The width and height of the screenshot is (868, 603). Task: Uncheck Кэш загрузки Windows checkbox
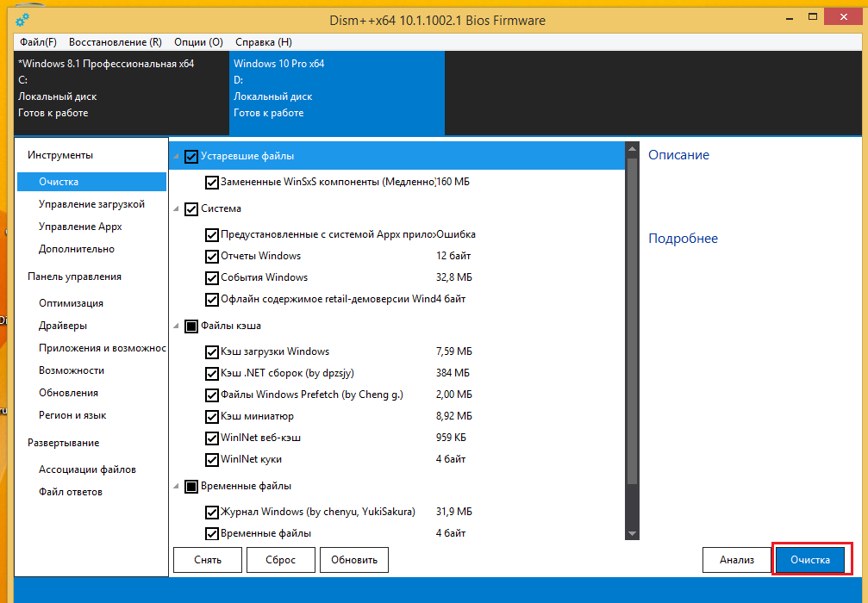click(211, 351)
